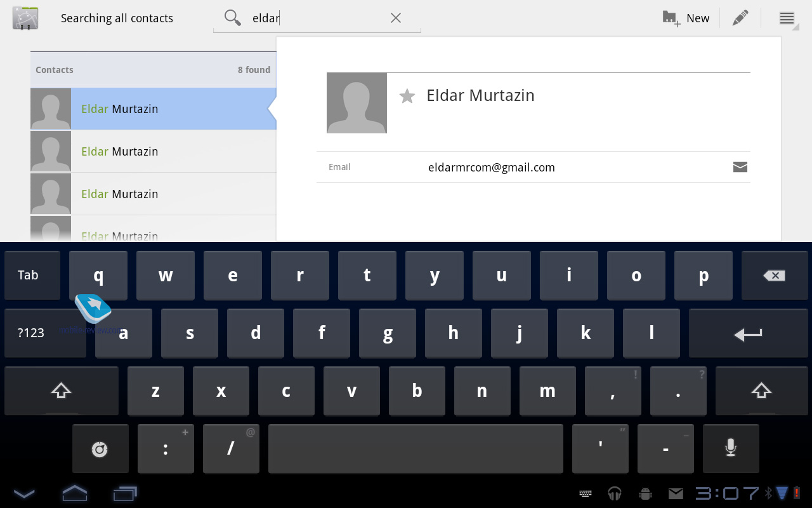Switch to the ?123 symbols keyboard
Image resolution: width=812 pixels, height=508 pixels.
(x=30, y=333)
